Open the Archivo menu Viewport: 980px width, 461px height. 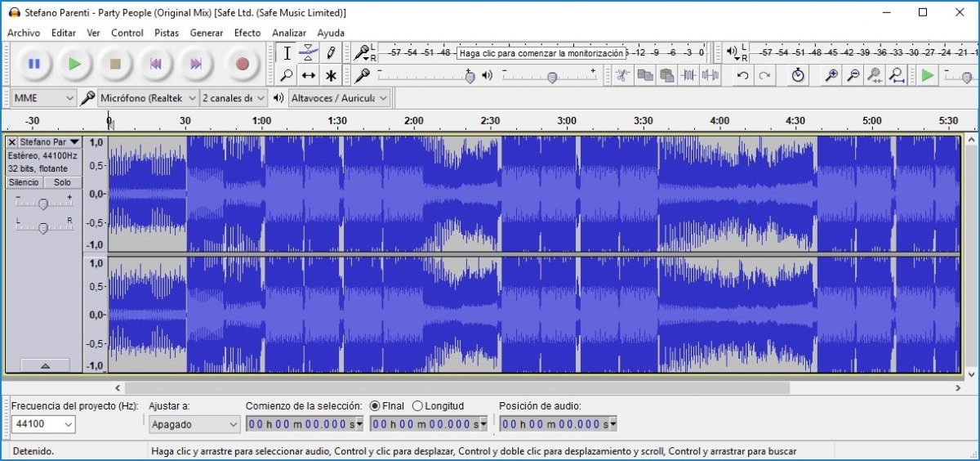(x=24, y=33)
